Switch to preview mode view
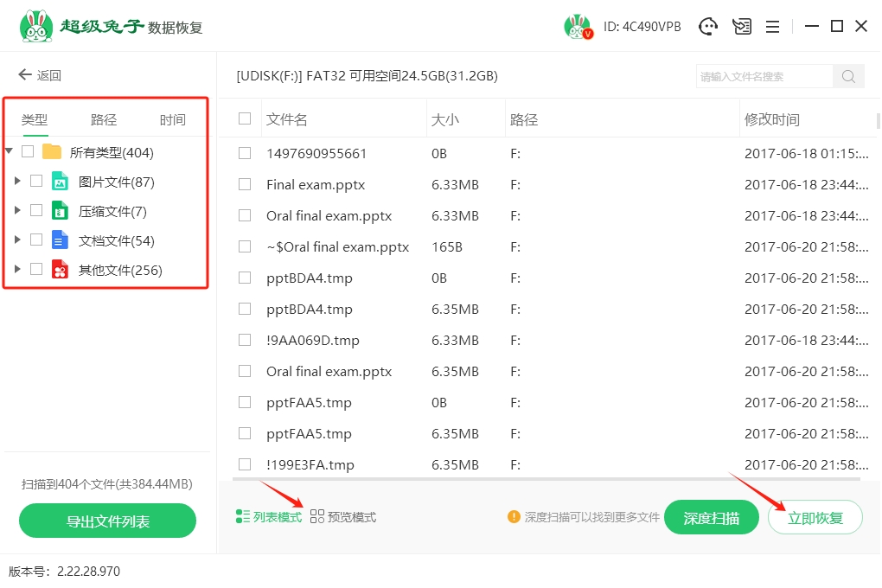This screenshot has width=882, height=588. pos(343,517)
